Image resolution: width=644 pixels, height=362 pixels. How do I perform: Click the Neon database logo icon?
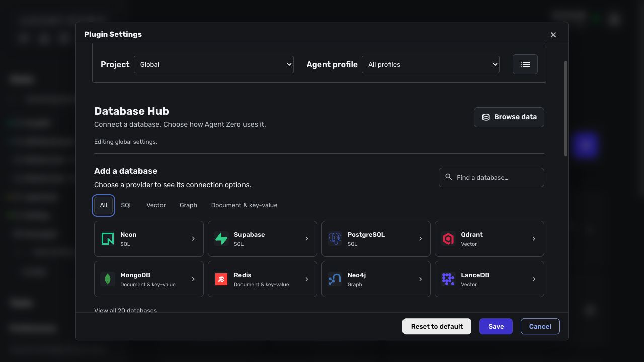click(x=108, y=239)
